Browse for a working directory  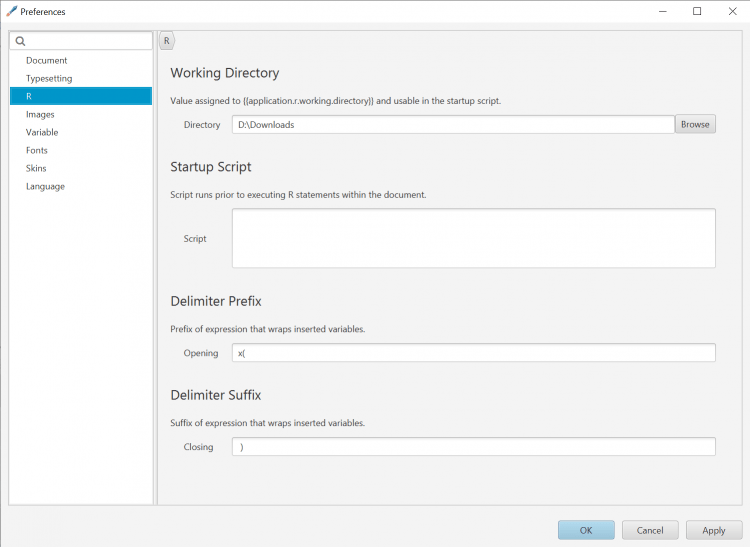click(x=695, y=125)
